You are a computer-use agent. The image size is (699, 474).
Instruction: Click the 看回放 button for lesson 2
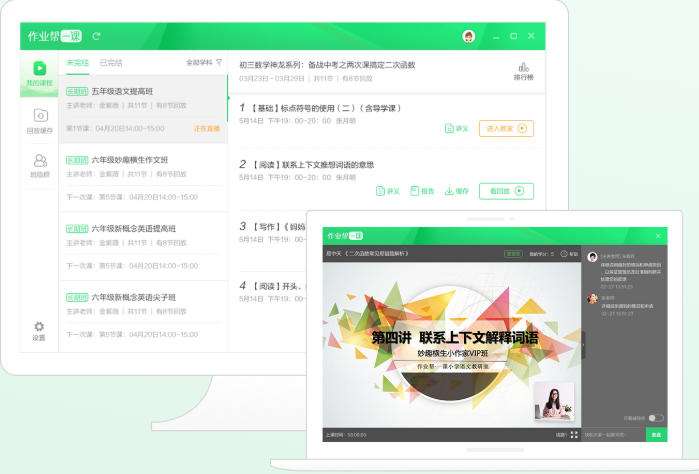click(506, 190)
